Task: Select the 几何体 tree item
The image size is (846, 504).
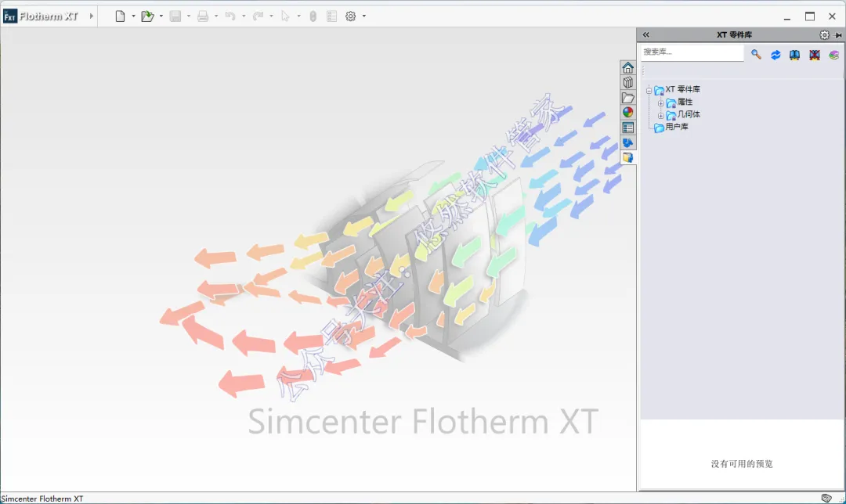Action: (689, 114)
